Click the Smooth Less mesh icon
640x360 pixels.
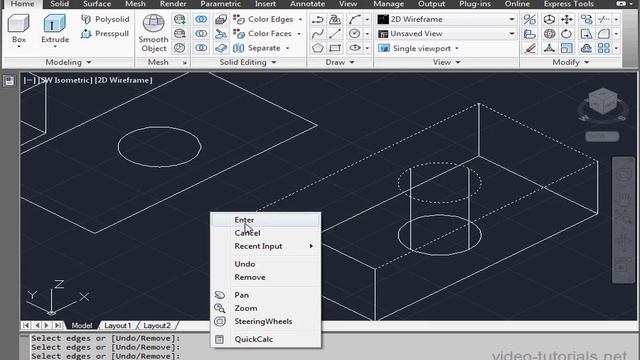[180, 33]
